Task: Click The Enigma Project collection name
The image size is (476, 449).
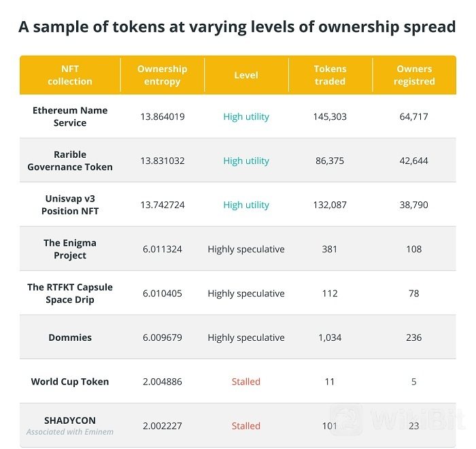Action: pyautogui.click(x=70, y=249)
